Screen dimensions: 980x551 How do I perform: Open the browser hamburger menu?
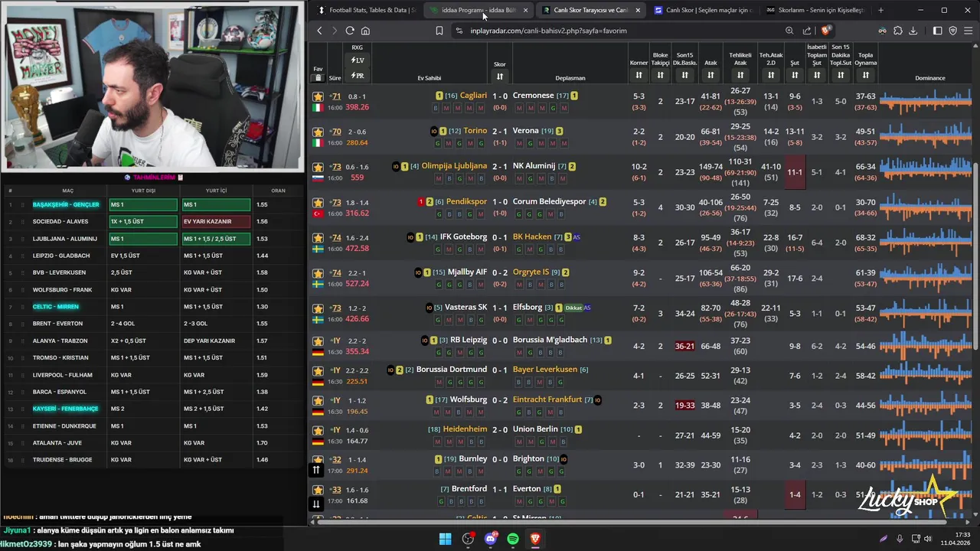click(969, 31)
